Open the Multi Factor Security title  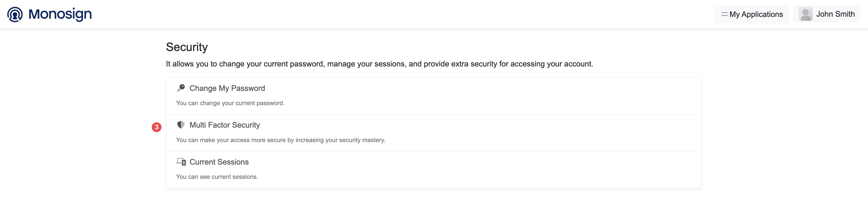[225, 125]
